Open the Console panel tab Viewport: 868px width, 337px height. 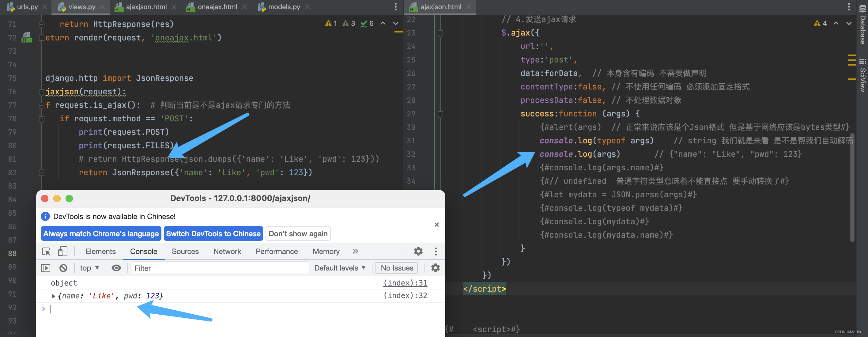(x=144, y=252)
